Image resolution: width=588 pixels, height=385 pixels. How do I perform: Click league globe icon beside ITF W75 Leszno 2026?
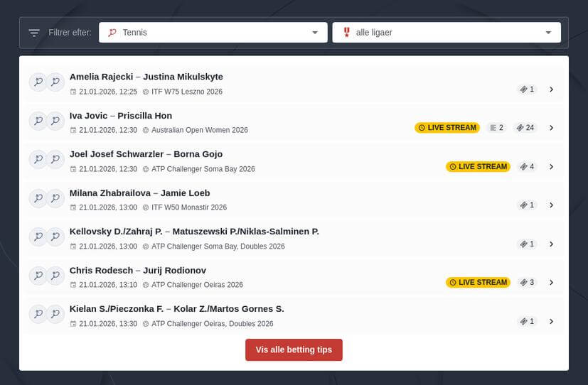click(146, 92)
